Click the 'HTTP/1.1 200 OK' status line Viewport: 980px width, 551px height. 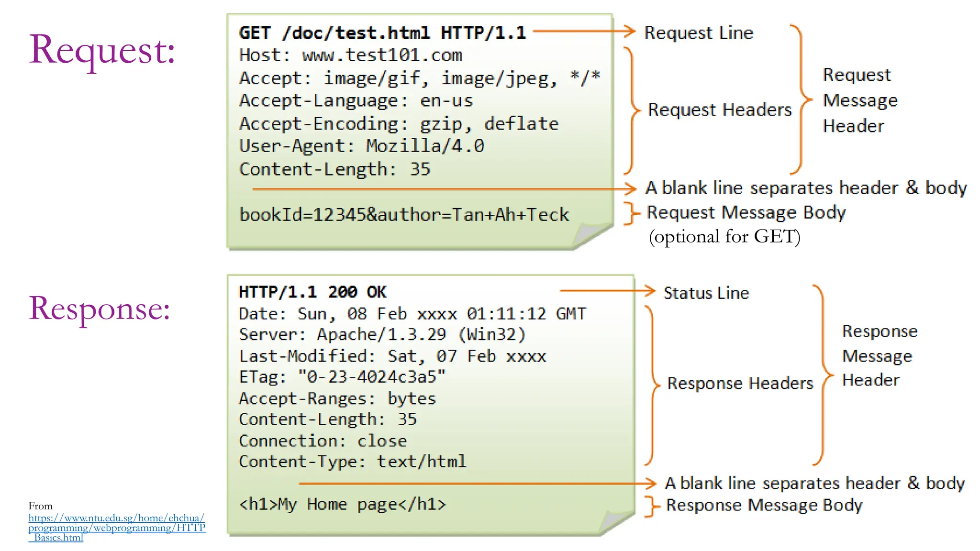pos(312,292)
